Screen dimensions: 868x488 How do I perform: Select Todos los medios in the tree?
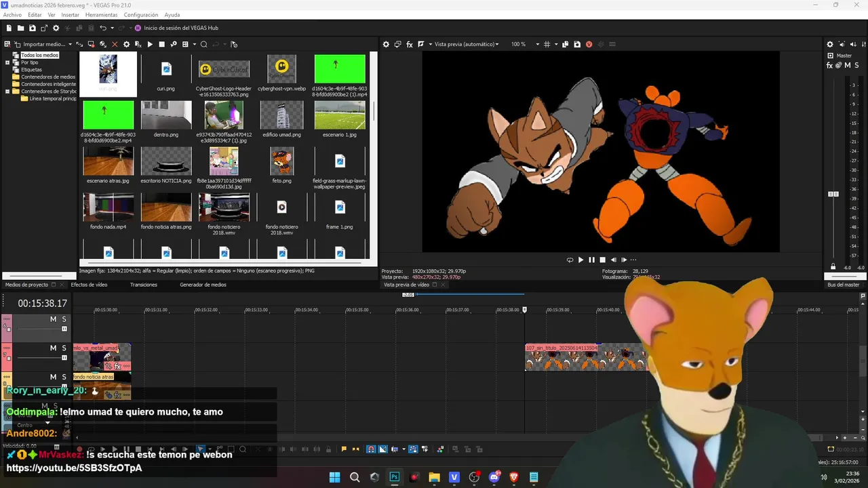[39, 55]
